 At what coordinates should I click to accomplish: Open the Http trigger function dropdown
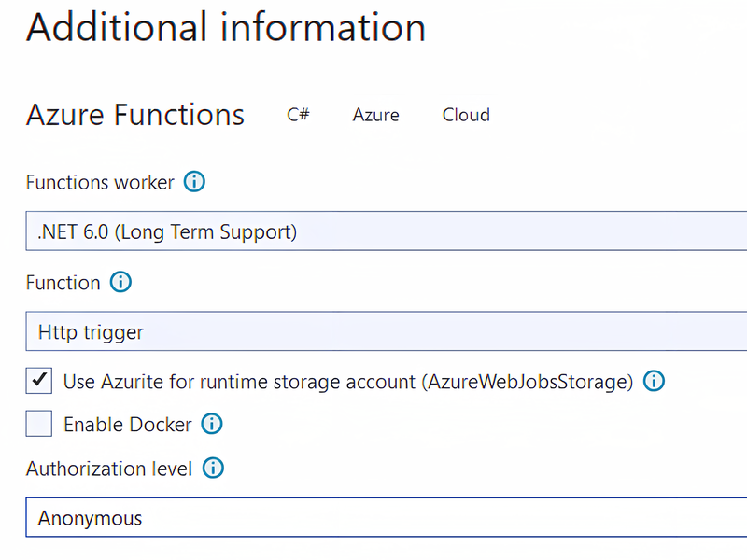click(387, 331)
